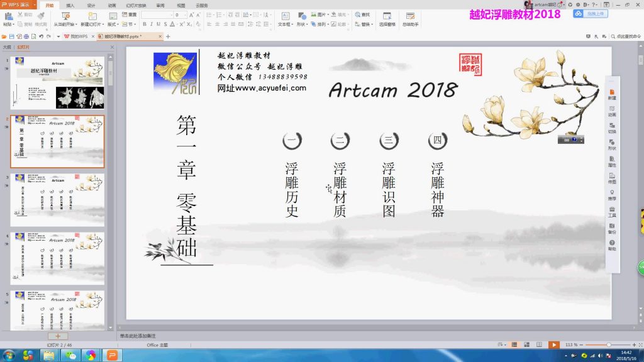
Task: Click the Print quick-access icon
Action: tap(26, 36)
